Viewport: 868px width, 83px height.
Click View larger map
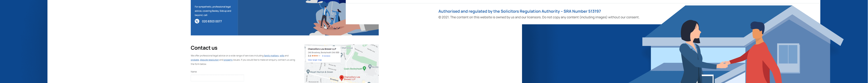(315, 60)
